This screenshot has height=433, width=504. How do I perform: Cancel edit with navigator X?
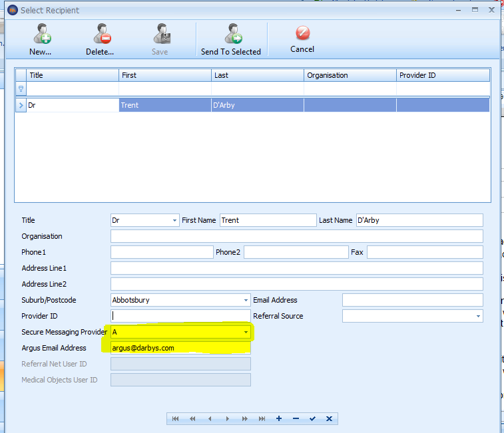point(329,418)
